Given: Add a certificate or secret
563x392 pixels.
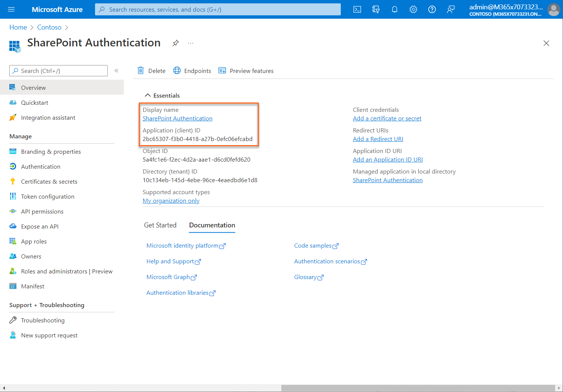Looking at the screenshot, I should click(x=387, y=118).
